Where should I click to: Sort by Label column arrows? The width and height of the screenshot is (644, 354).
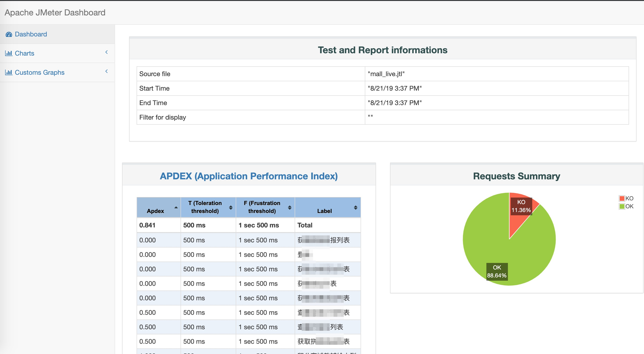point(355,207)
